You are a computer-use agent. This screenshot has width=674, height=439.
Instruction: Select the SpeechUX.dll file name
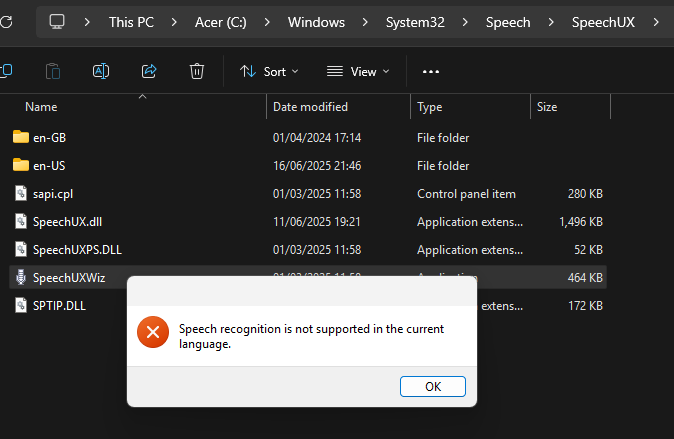tap(67, 222)
